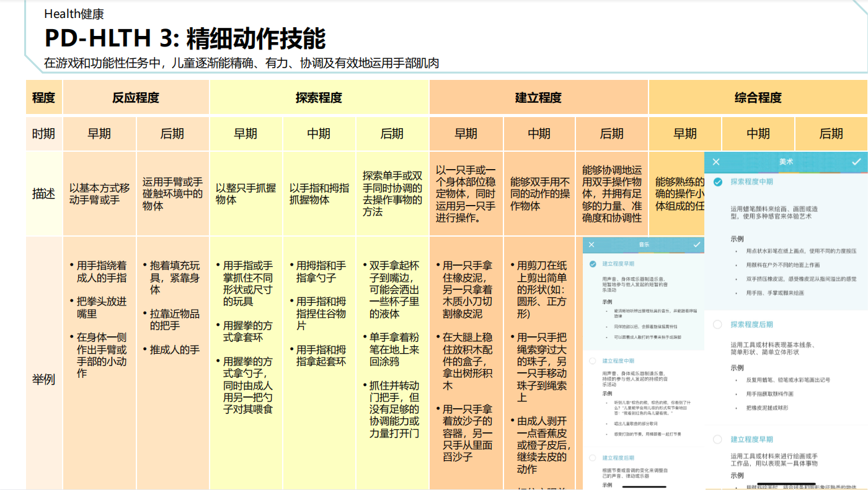Click 中期 under 综合程度
This screenshot has height=490, width=868.
758,134
